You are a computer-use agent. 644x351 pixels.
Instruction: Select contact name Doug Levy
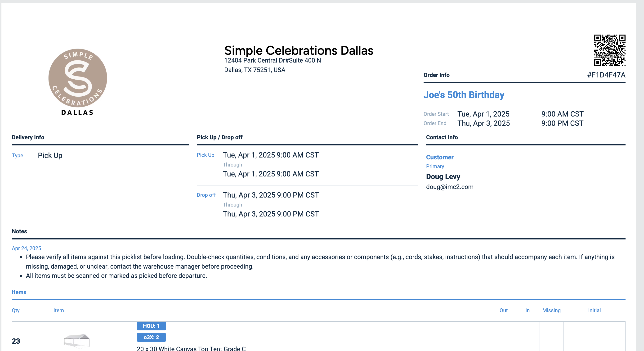coord(443,176)
